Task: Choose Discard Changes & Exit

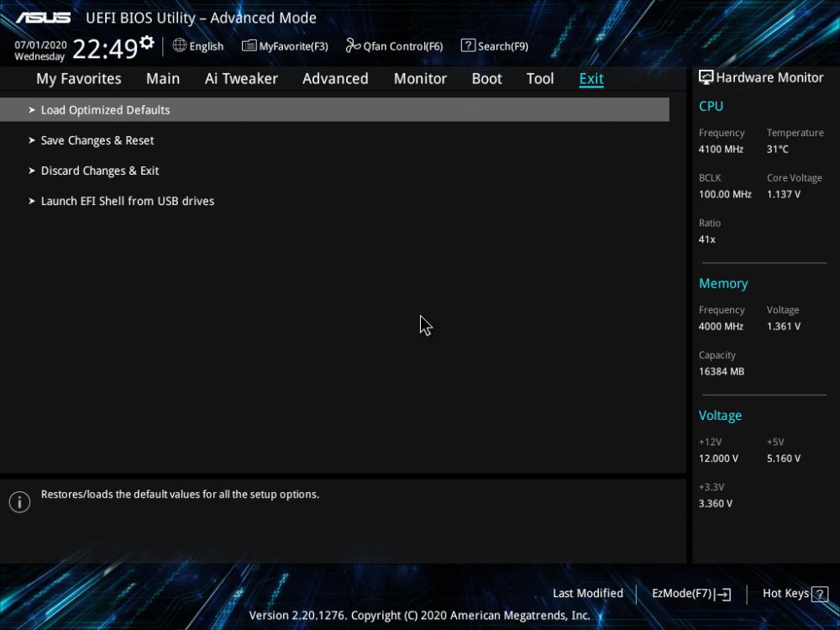Action: pyautogui.click(x=100, y=171)
